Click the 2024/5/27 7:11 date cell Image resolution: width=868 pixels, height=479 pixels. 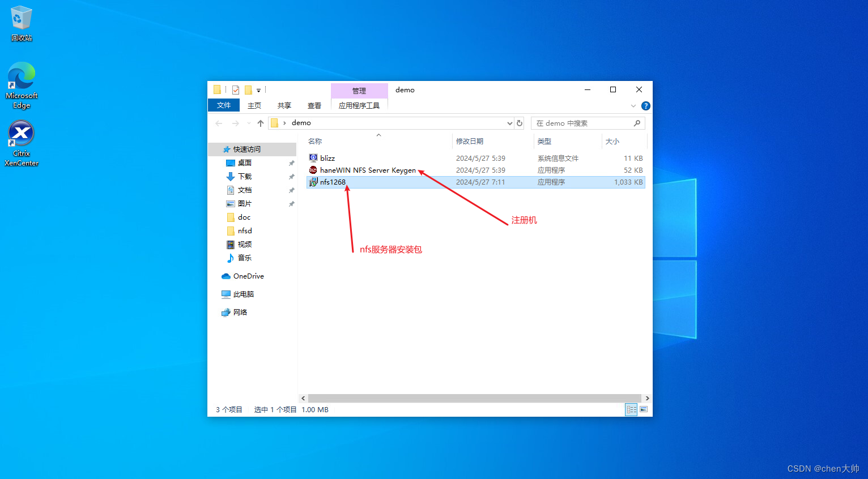click(x=480, y=182)
